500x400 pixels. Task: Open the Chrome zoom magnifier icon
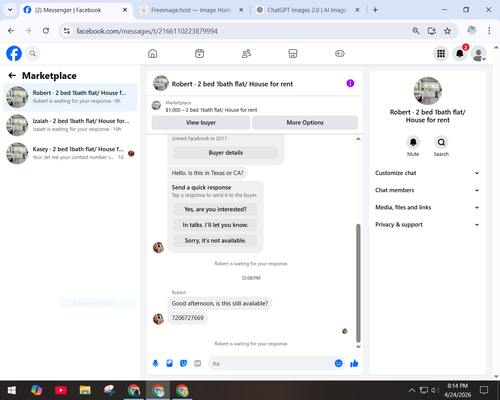point(416,31)
